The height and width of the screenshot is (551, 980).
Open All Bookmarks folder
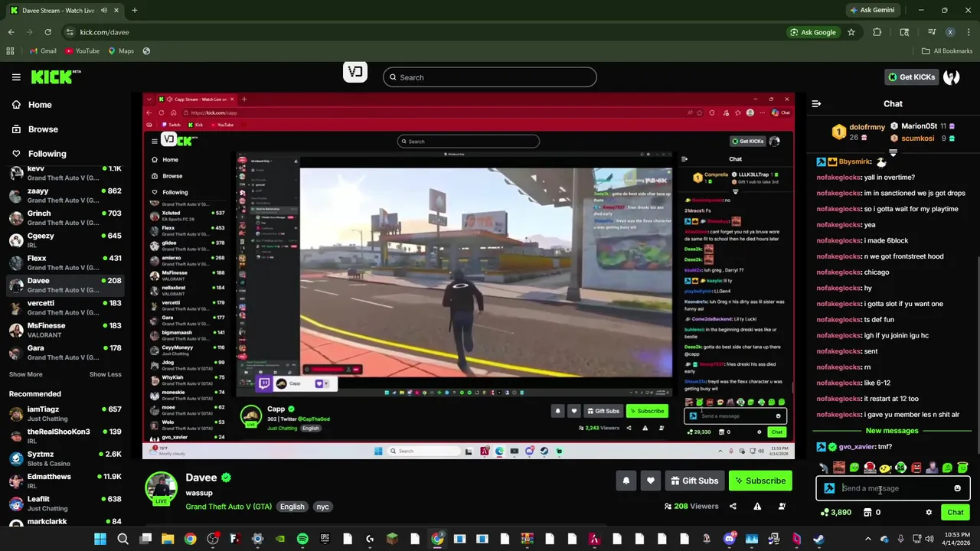tap(947, 51)
